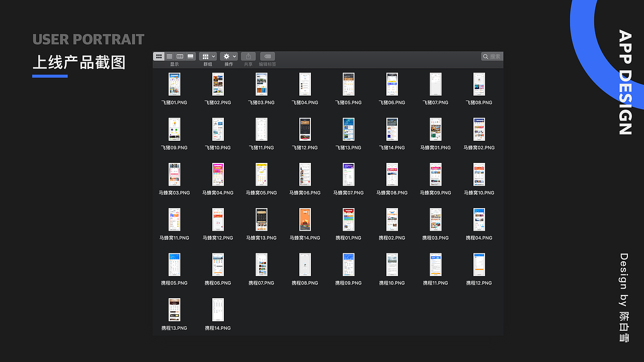Open the 群组 grouping dropdown

208,56
